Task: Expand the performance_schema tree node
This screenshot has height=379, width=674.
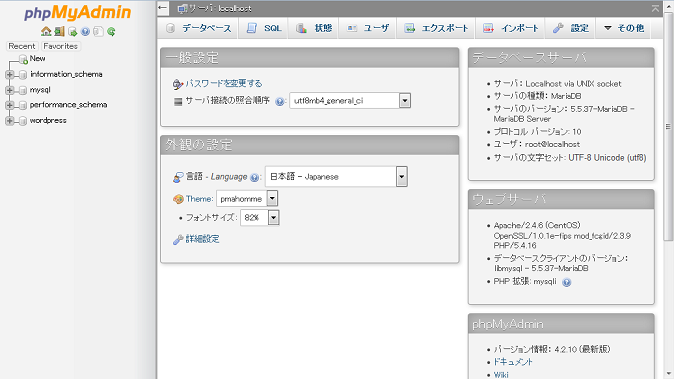Action: pos(9,105)
